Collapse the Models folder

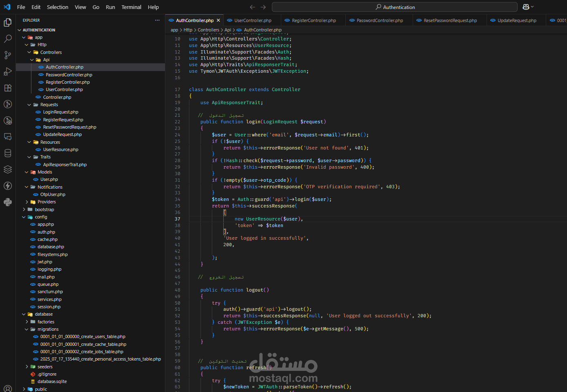(27, 172)
